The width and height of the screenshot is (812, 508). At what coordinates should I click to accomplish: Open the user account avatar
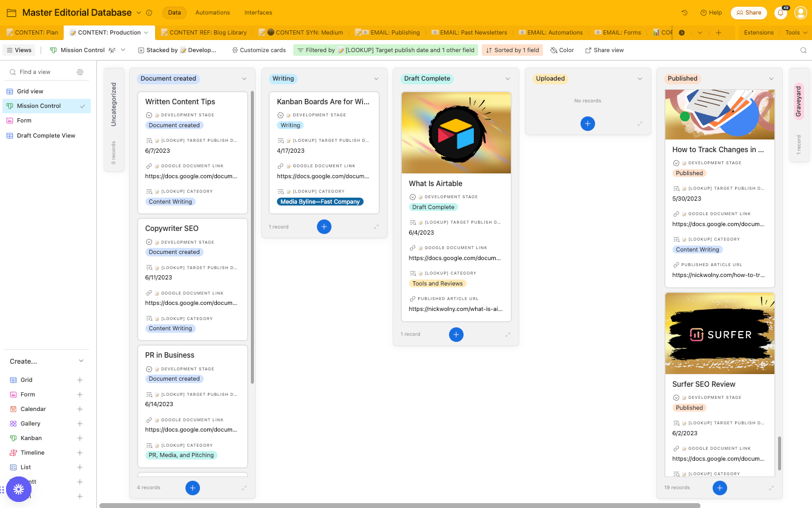click(x=800, y=13)
